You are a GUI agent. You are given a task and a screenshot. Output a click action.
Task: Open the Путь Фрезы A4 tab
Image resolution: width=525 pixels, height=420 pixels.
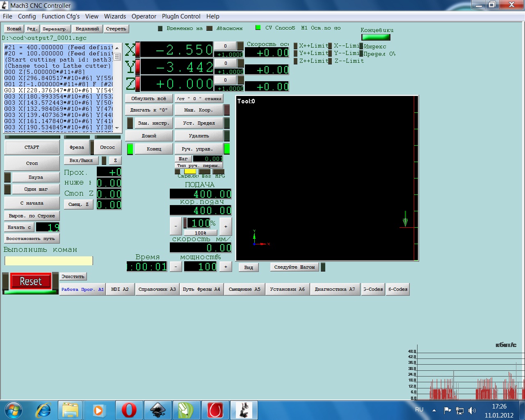click(x=201, y=289)
